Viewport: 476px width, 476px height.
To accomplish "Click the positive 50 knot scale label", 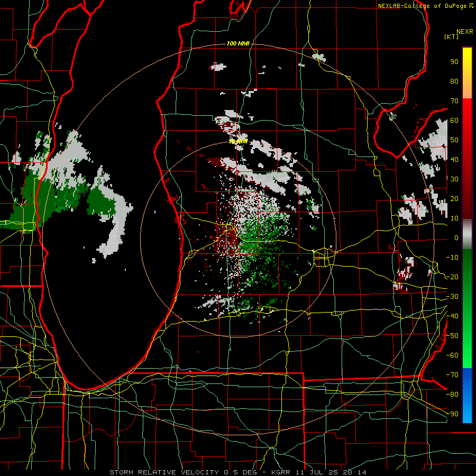I will coord(454,140).
